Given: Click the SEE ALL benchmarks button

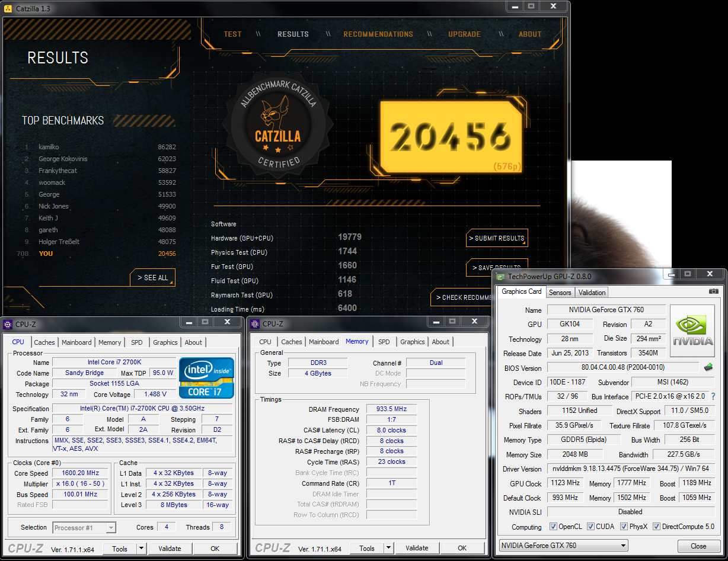Looking at the screenshot, I should [x=153, y=277].
